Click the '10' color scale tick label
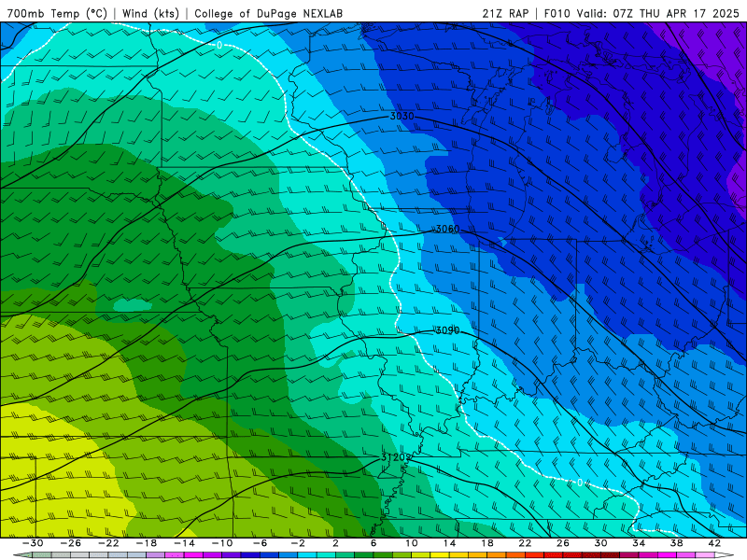The width and height of the screenshot is (747, 560). click(412, 543)
